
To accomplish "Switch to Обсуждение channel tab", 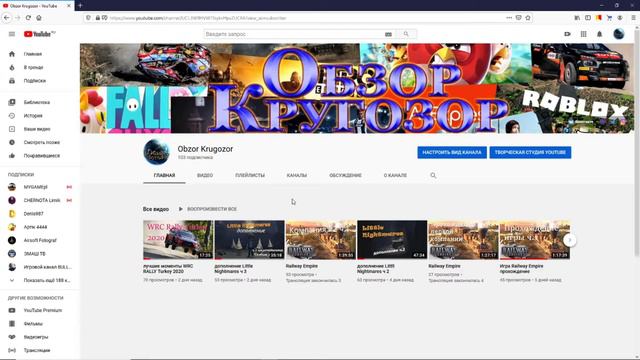I will (x=345, y=176).
